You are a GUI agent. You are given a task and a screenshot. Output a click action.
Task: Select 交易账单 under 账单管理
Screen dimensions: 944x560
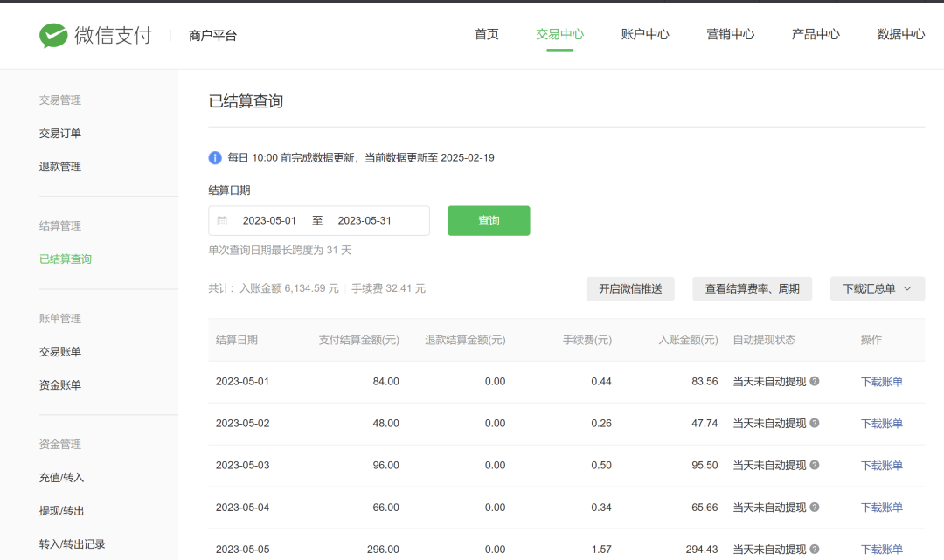pyautogui.click(x=59, y=351)
